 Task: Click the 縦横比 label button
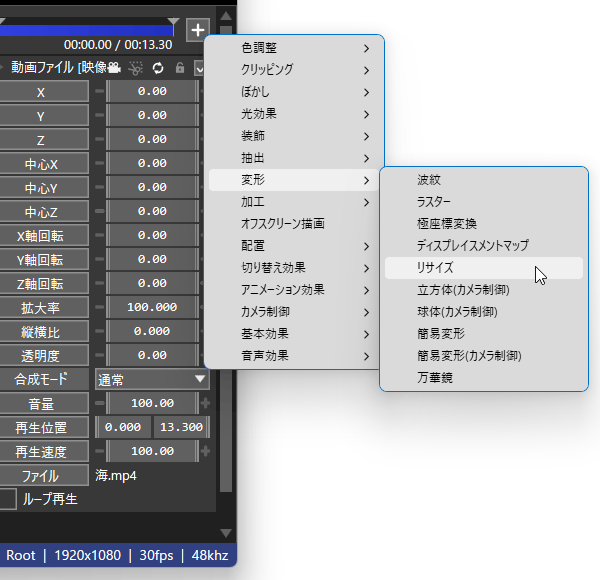point(44,332)
